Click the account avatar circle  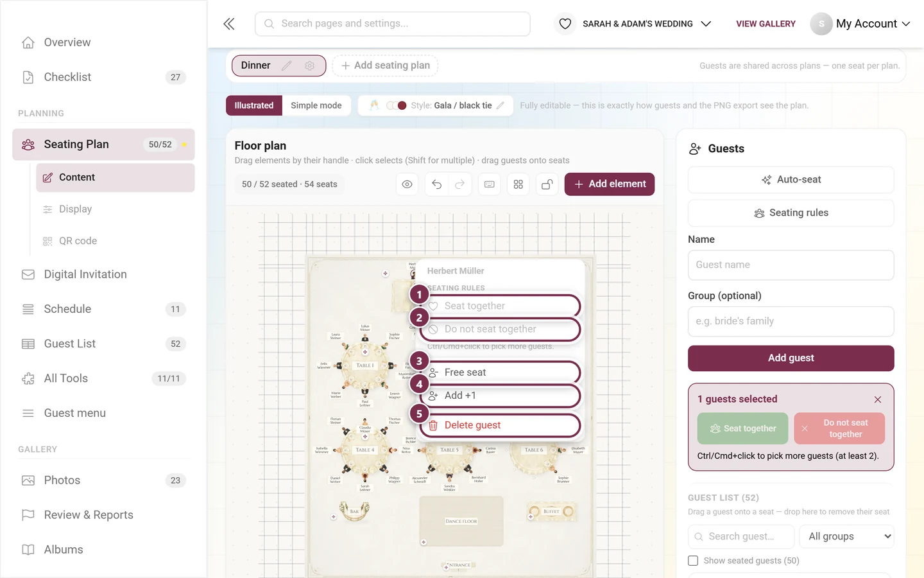point(821,24)
